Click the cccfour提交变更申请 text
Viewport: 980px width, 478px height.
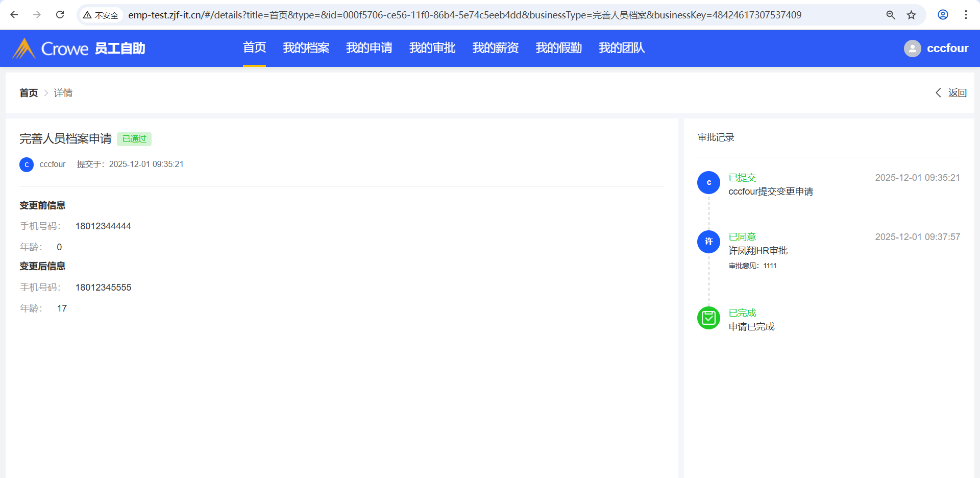coord(771,192)
